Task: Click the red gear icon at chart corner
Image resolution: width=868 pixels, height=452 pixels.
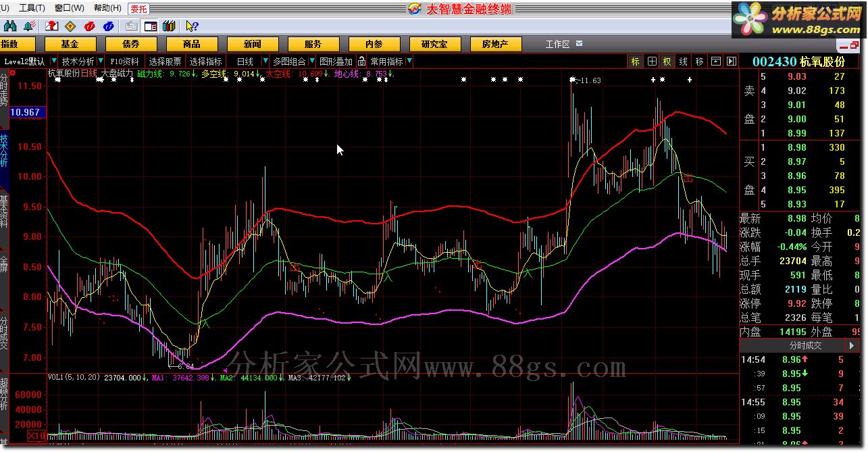Action: (x=12, y=72)
